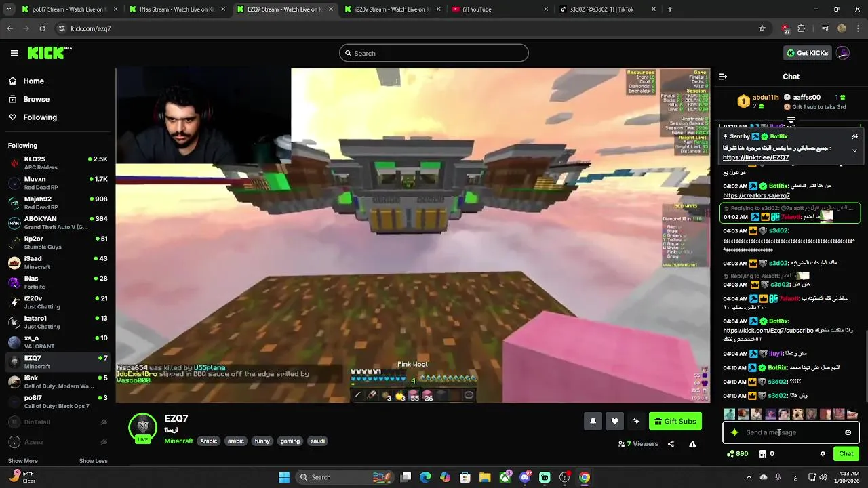
Task: Select the Arabic tag
Action: tap(209, 441)
